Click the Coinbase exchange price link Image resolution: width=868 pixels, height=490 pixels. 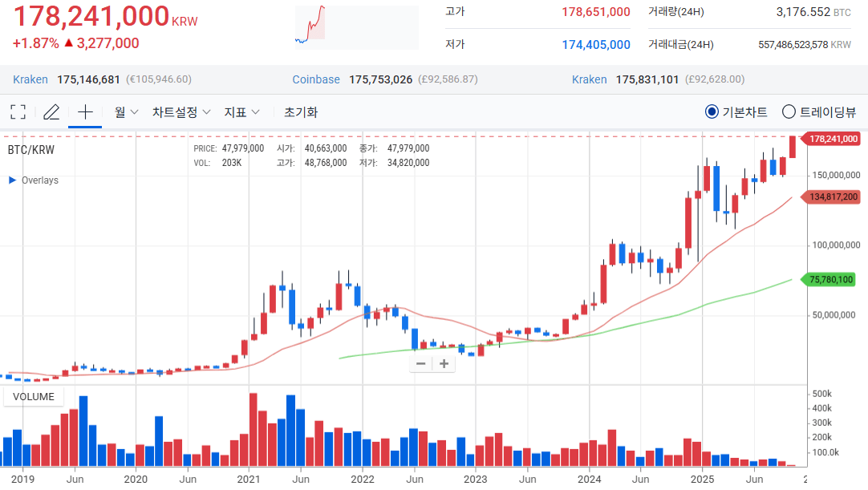(316, 79)
